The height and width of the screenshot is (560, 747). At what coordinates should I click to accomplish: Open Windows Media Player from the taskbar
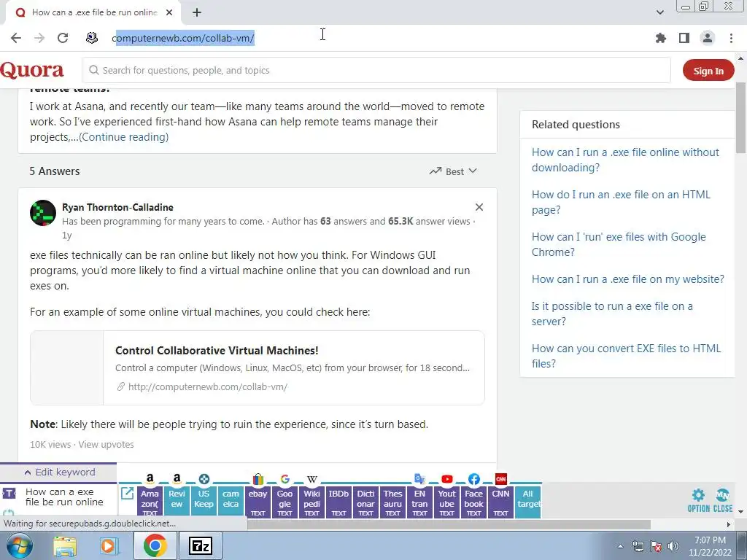coord(108,545)
